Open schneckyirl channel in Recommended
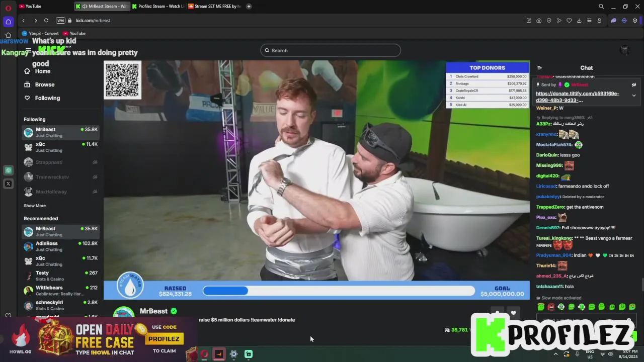This screenshot has height=362, width=644. pos(60,305)
